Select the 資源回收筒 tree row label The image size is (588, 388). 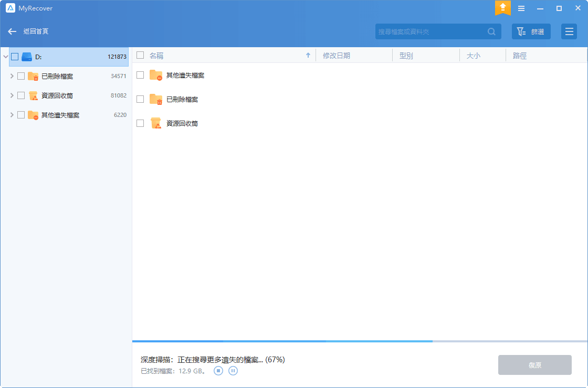click(57, 96)
